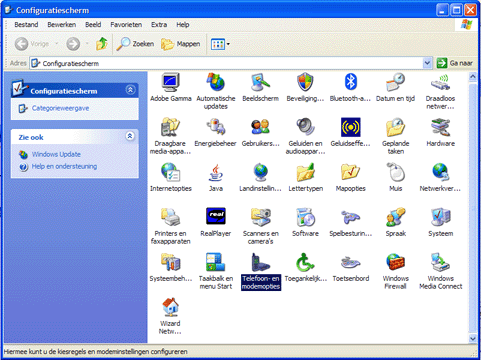This screenshot has width=481, height=360.
Task: Click the Vorige back button
Action: pyautogui.click(x=32, y=44)
